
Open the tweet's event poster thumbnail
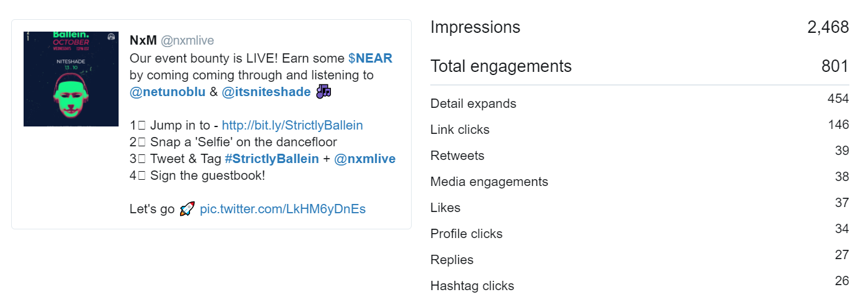pyautogui.click(x=71, y=79)
